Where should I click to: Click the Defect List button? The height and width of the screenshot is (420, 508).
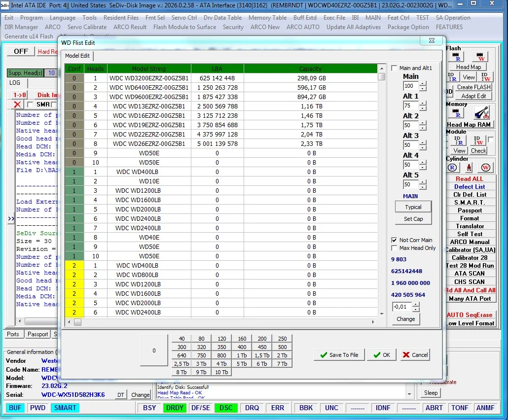[470, 187]
